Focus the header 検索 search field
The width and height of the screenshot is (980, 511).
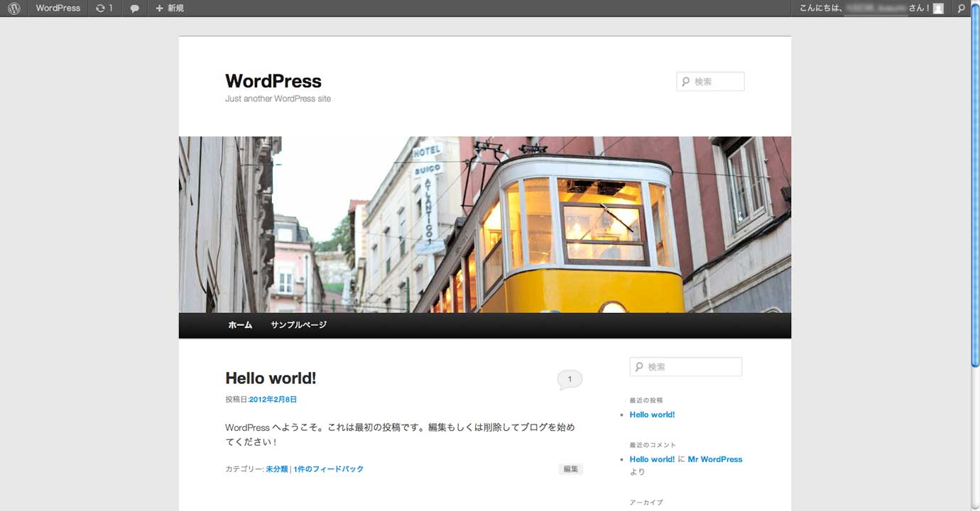[x=710, y=82]
